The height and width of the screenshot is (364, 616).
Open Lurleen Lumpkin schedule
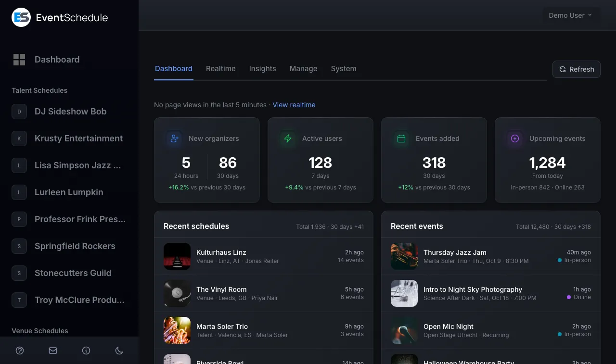coord(69,192)
